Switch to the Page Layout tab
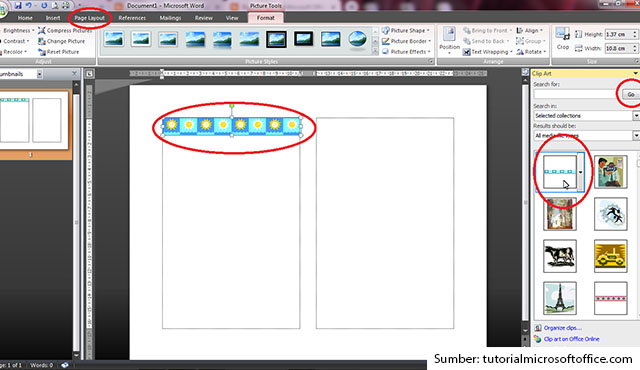The width and height of the screenshot is (640, 370). (89, 18)
